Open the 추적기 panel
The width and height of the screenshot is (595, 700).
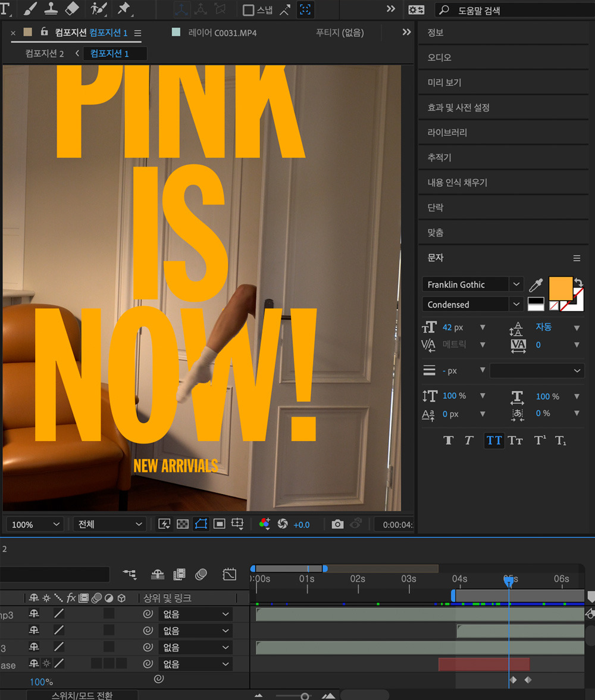point(439,157)
